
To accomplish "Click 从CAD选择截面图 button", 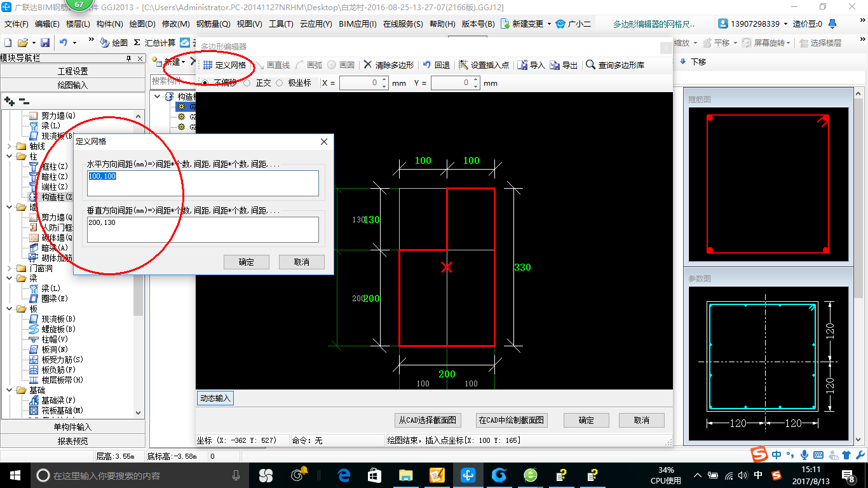I will (427, 420).
